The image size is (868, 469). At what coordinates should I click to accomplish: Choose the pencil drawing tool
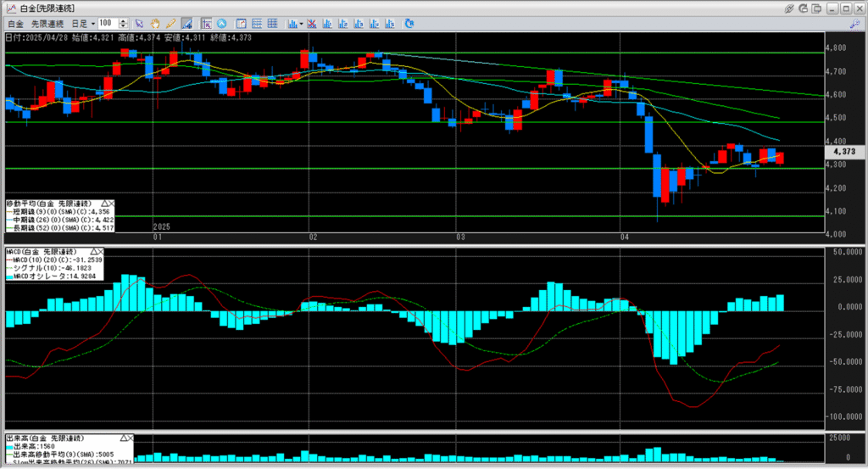click(x=170, y=23)
